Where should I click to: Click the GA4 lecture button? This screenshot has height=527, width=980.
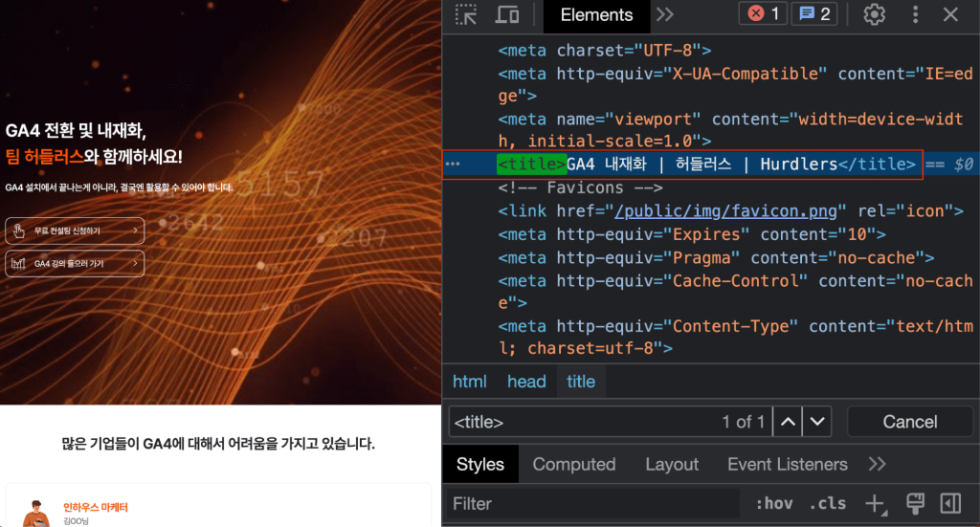point(75,264)
